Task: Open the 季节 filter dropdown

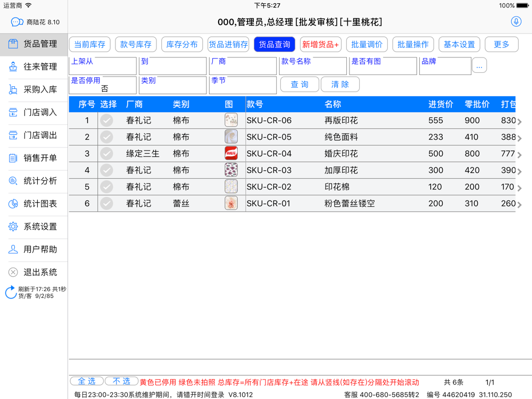Action: [243, 85]
